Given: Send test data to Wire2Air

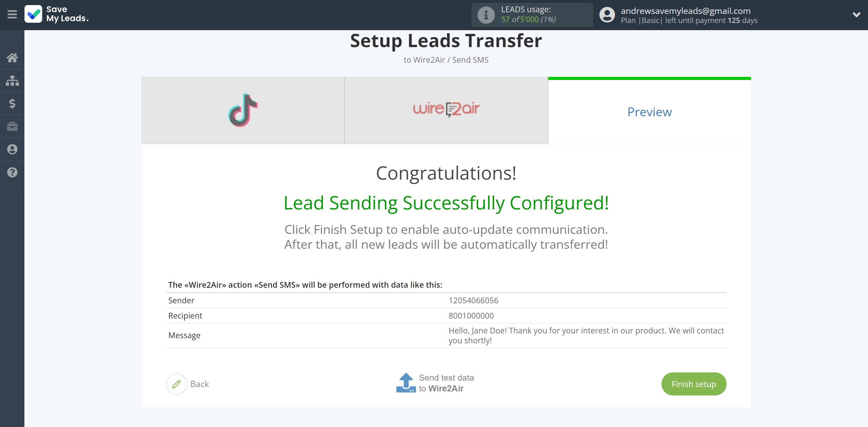Looking at the screenshot, I should [435, 384].
